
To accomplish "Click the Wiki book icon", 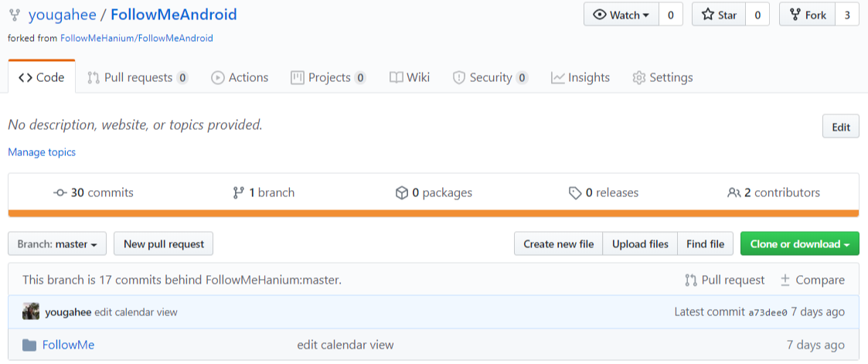I will pyautogui.click(x=396, y=77).
